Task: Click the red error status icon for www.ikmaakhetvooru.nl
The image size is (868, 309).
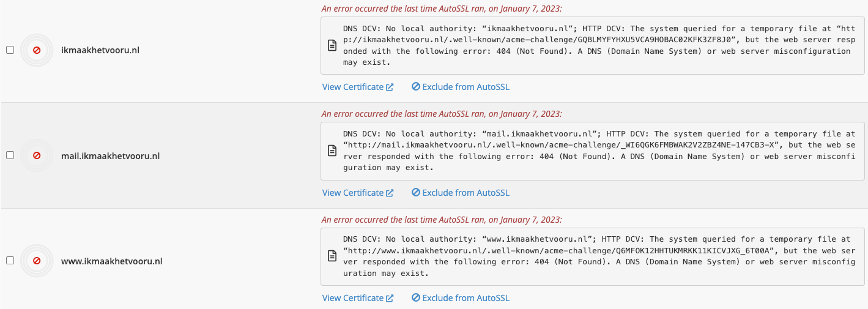Action: 37,261
